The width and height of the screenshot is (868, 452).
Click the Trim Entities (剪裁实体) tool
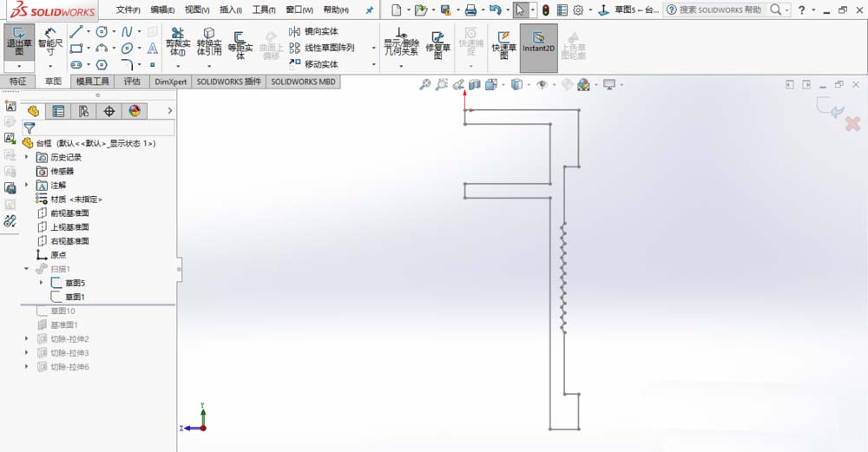point(178,42)
